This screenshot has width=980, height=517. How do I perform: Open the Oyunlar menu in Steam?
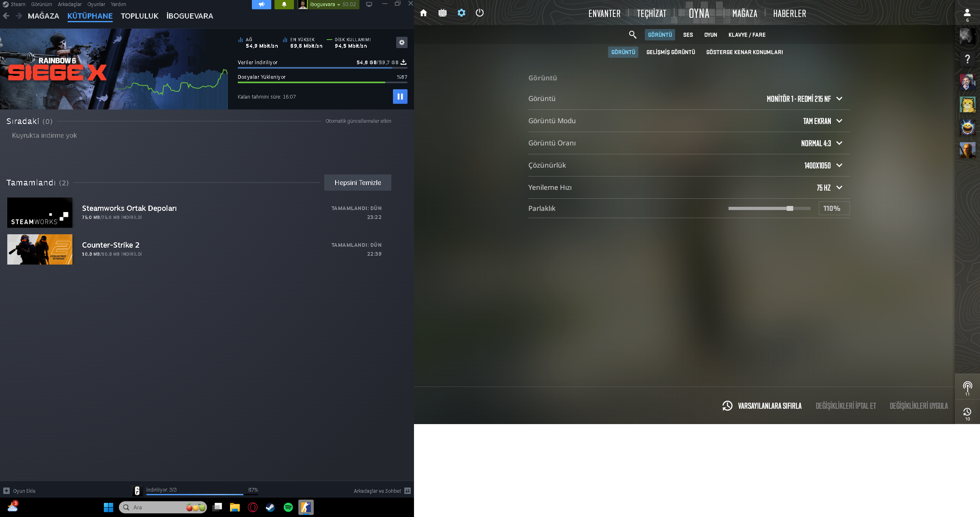(x=96, y=4)
